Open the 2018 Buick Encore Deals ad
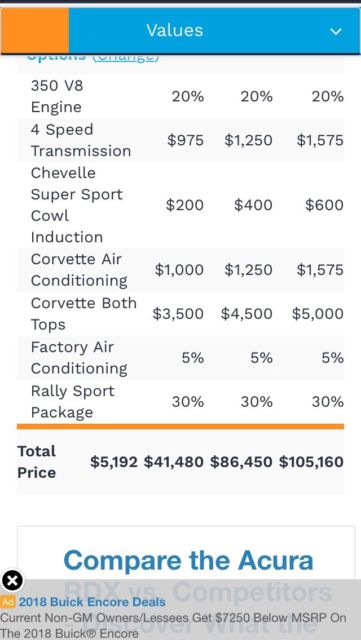 coord(92,602)
